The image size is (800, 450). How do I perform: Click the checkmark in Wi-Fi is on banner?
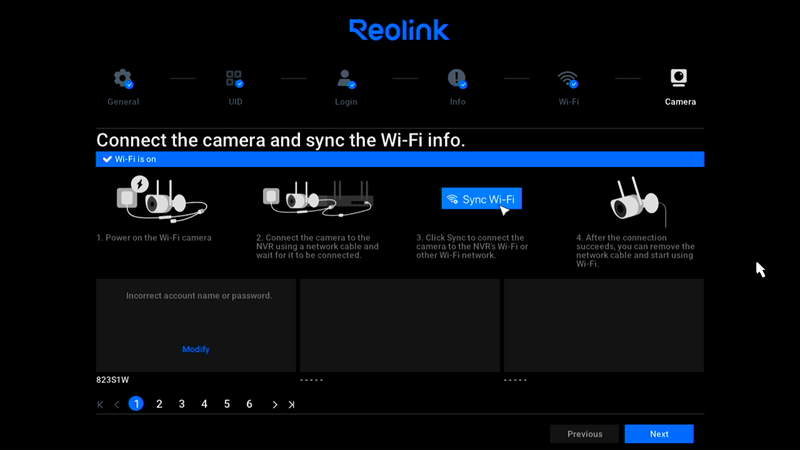tap(107, 159)
